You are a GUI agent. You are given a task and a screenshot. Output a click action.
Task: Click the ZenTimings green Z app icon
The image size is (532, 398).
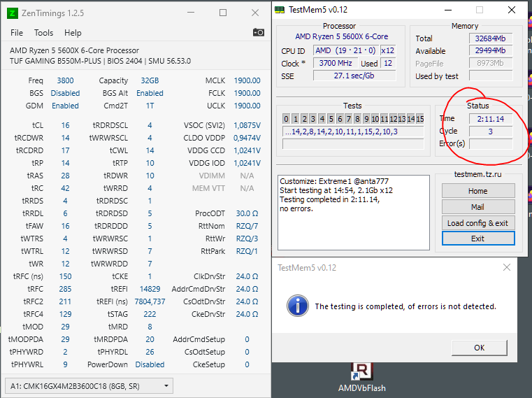tap(13, 13)
